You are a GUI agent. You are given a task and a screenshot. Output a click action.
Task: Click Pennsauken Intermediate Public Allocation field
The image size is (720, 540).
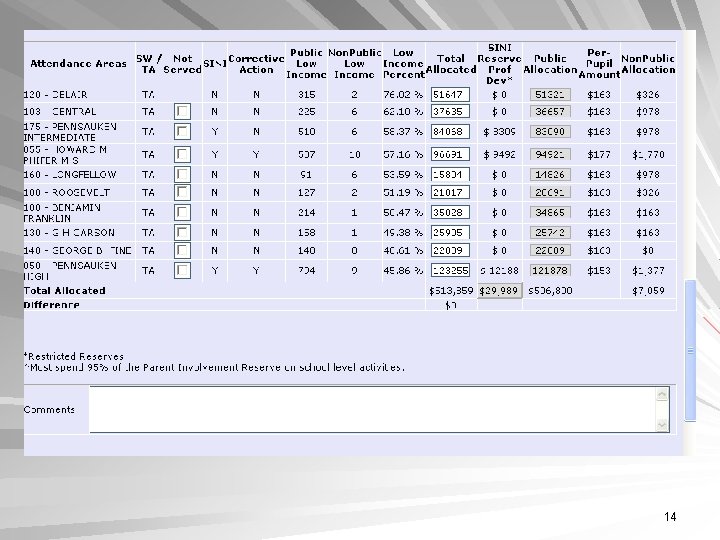click(x=550, y=132)
